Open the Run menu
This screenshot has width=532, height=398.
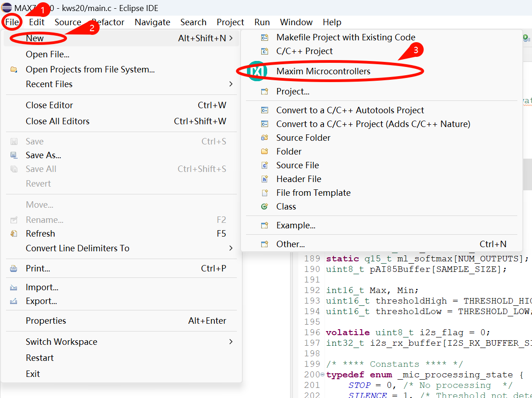pos(262,22)
